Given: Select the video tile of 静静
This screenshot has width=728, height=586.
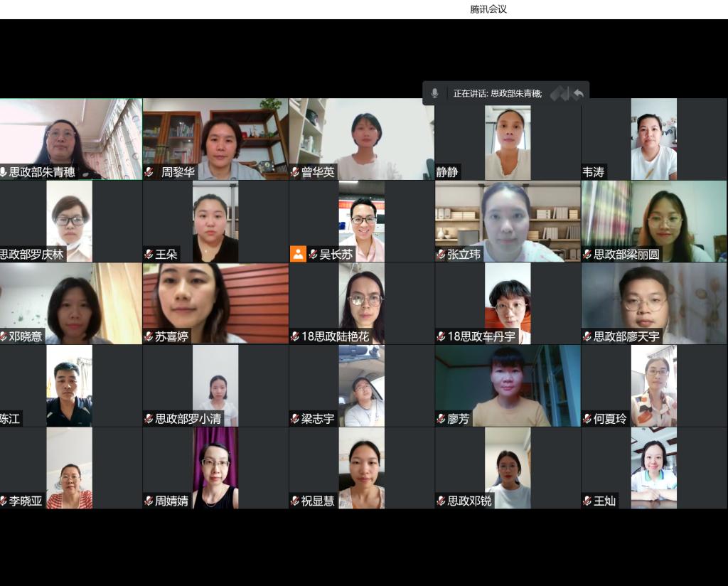Looking at the screenshot, I should tap(508, 139).
